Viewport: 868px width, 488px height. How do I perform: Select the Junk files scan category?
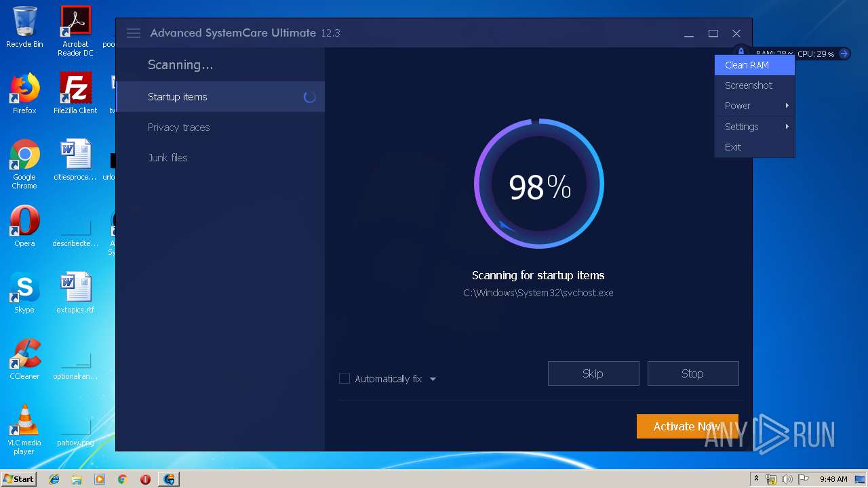[x=220, y=158]
